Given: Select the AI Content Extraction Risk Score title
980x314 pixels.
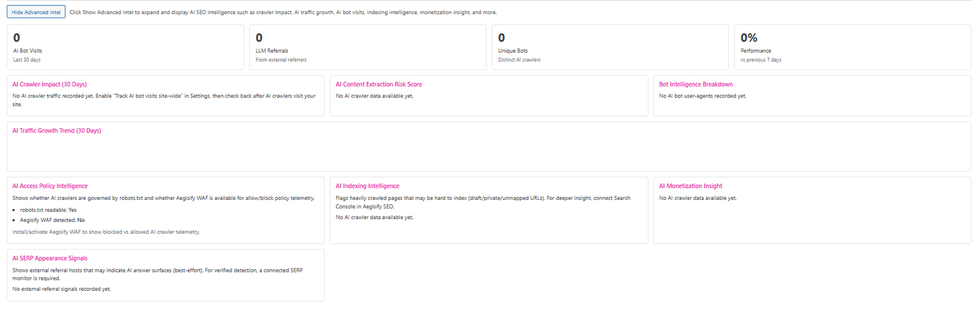Looking at the screenshot, I should tap(379, 85).
